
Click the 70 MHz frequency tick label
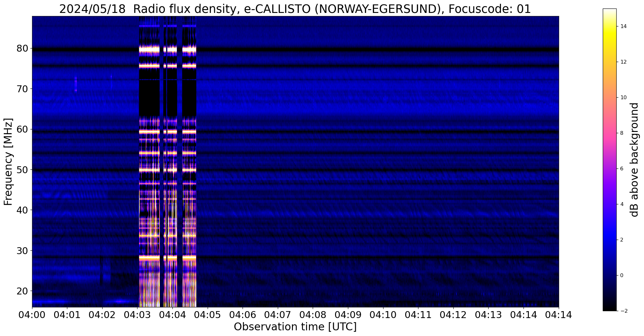[x=22, y=89]
